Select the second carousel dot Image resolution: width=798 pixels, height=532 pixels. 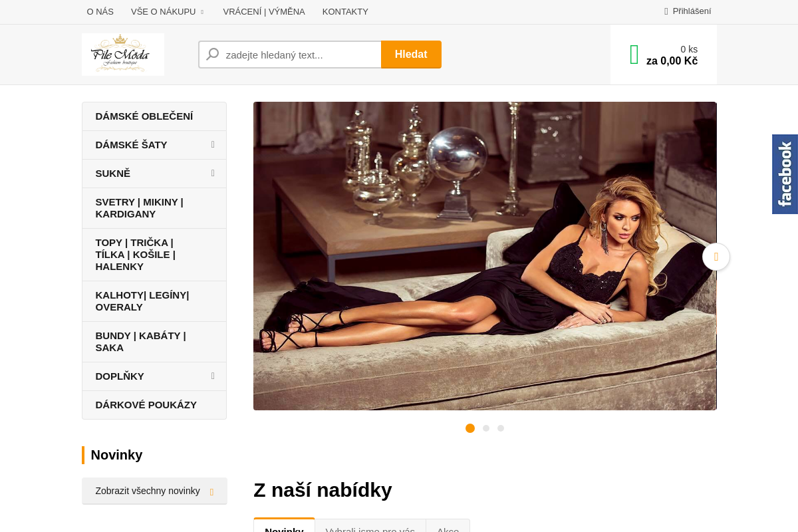(486, 428)
